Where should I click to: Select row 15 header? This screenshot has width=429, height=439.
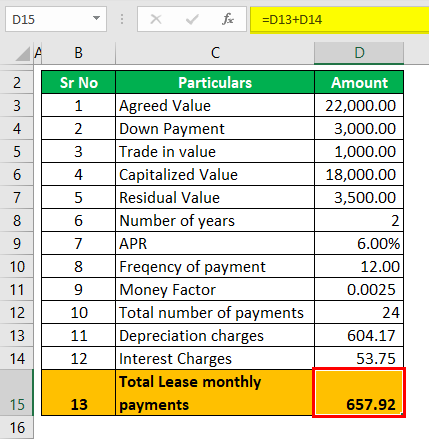[17, 393]
